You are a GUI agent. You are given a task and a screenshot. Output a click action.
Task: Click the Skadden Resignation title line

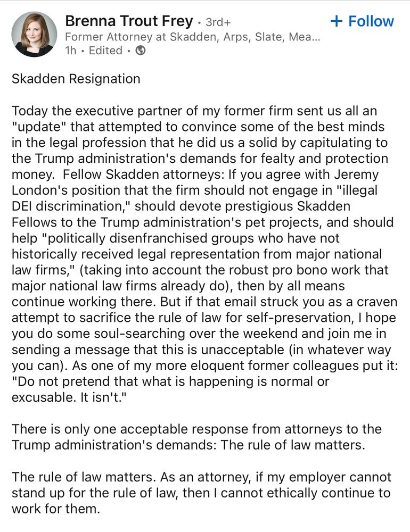[x=76, y=79]
